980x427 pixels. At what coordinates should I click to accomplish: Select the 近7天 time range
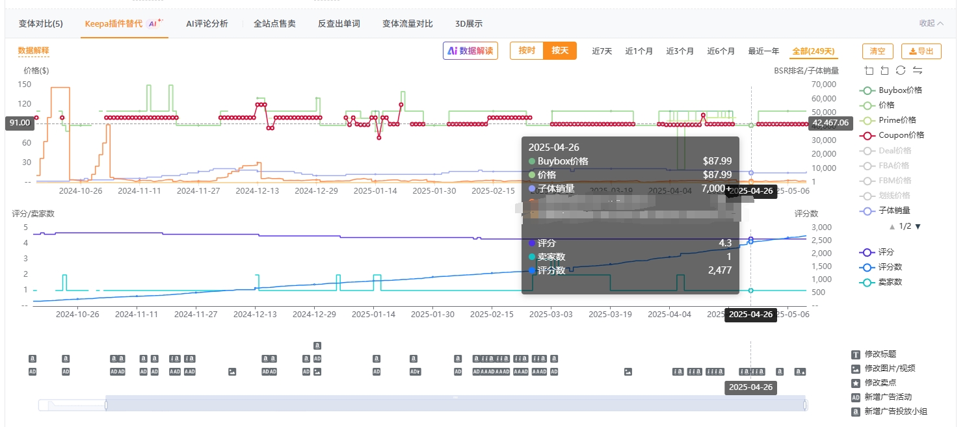[x=602, y=51]
